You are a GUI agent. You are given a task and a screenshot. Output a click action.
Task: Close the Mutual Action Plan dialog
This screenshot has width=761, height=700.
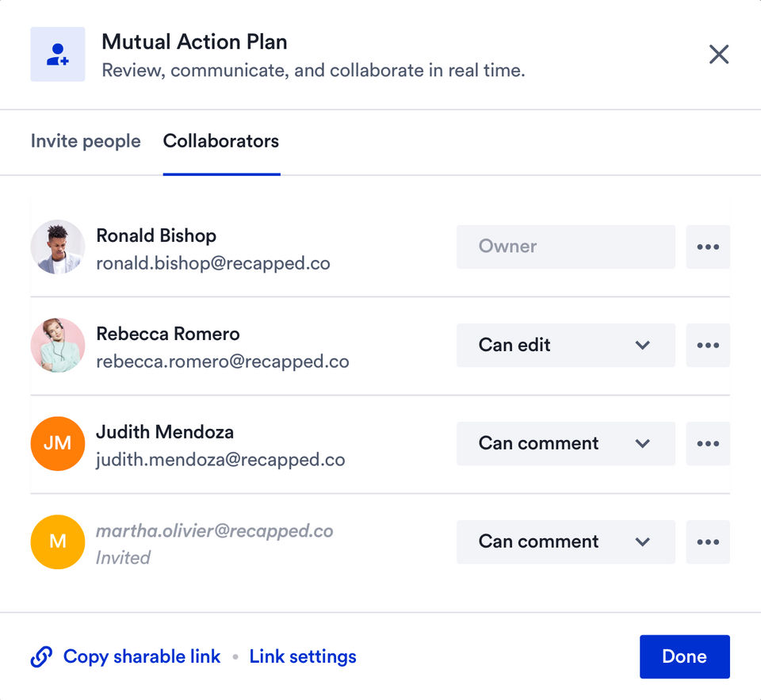(719, 54)
